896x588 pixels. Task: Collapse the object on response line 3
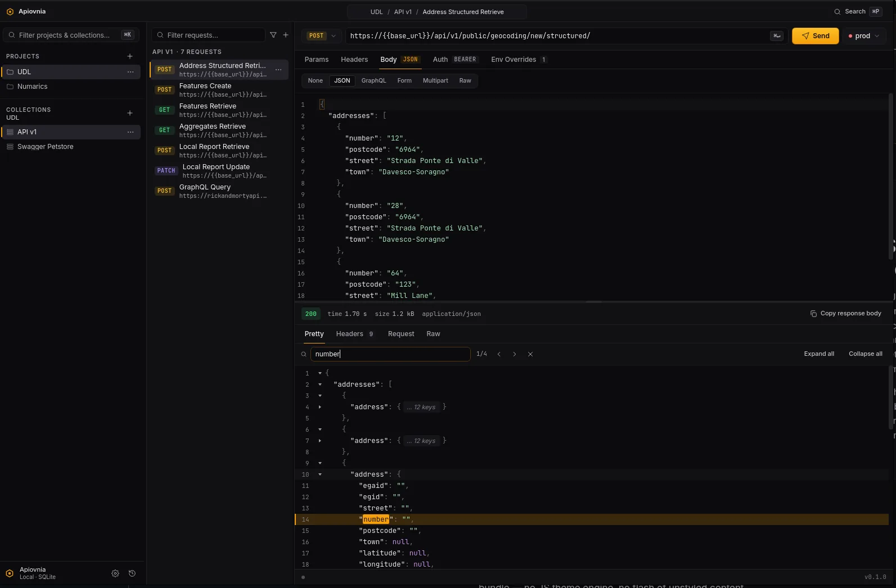tap(320, 396)
